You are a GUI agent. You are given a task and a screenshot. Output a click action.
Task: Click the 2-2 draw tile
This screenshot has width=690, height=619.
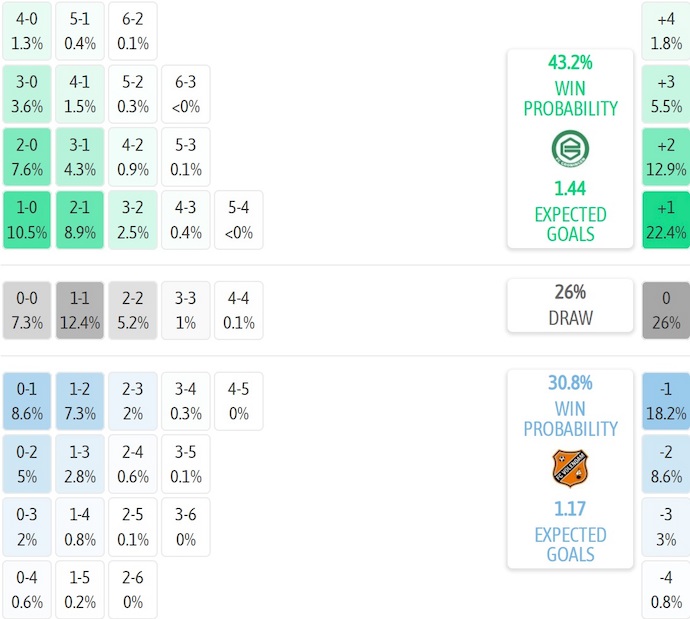(x=133, y=310)
